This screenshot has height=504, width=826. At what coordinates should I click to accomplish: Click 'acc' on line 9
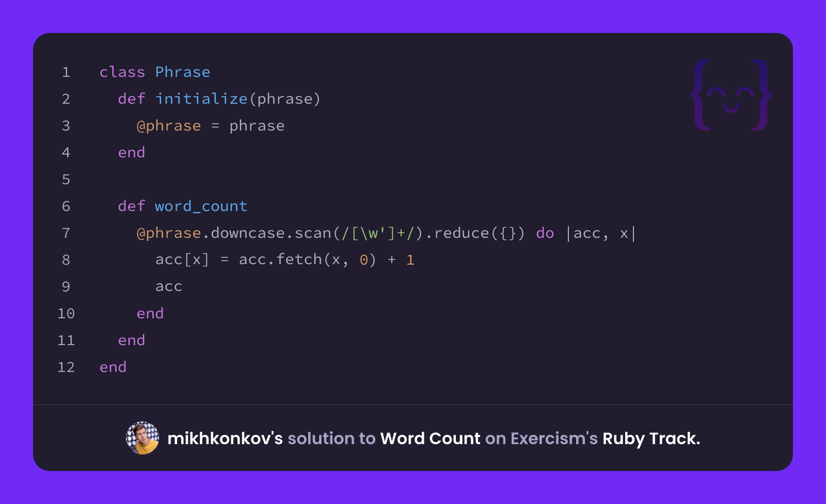pyautogui.click(x=169, y=286)
